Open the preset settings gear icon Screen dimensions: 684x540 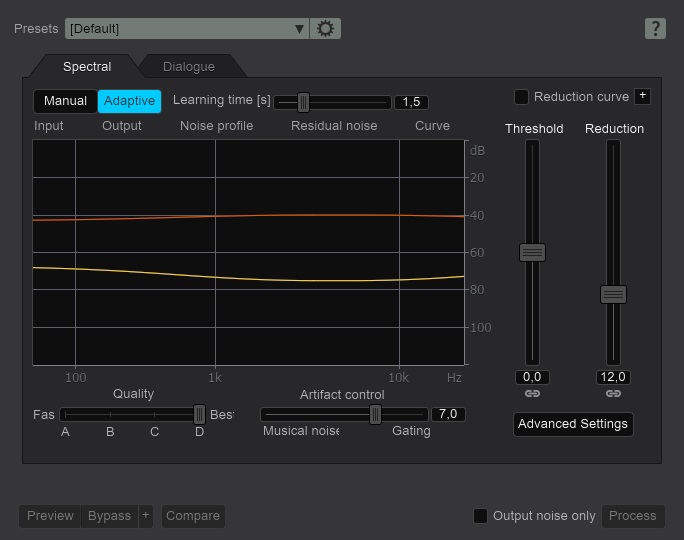pyautogui.click(x=325, y=29)
